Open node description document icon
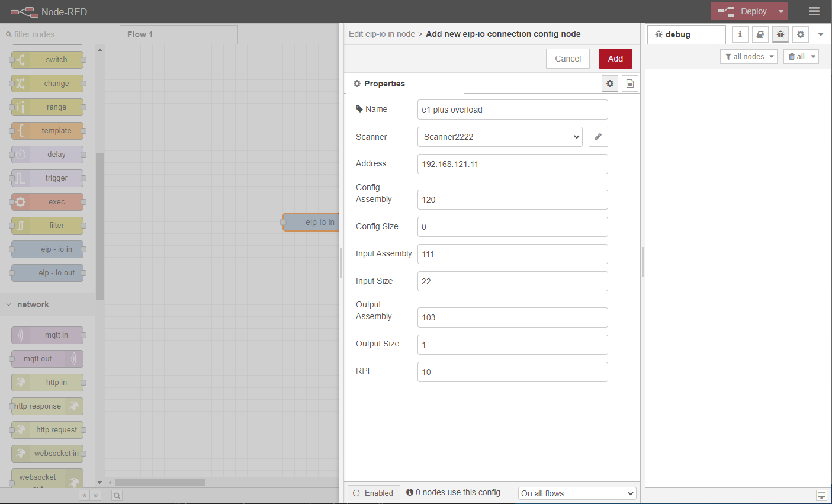 [x=630, y=84]
